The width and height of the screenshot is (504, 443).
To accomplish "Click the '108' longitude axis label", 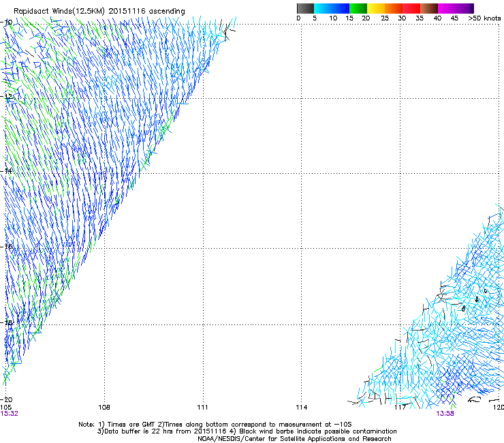I will point(104,408).
